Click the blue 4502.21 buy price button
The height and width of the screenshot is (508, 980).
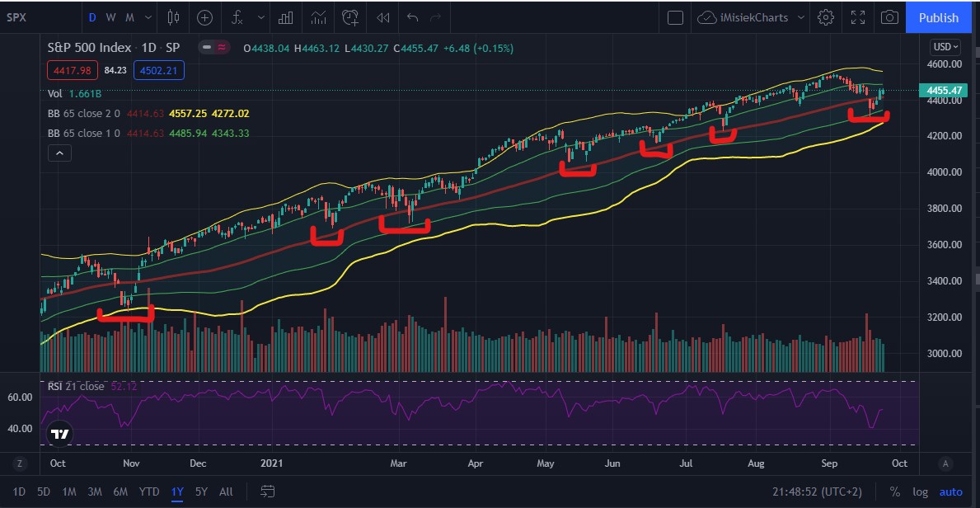click(x=158, y=70)
